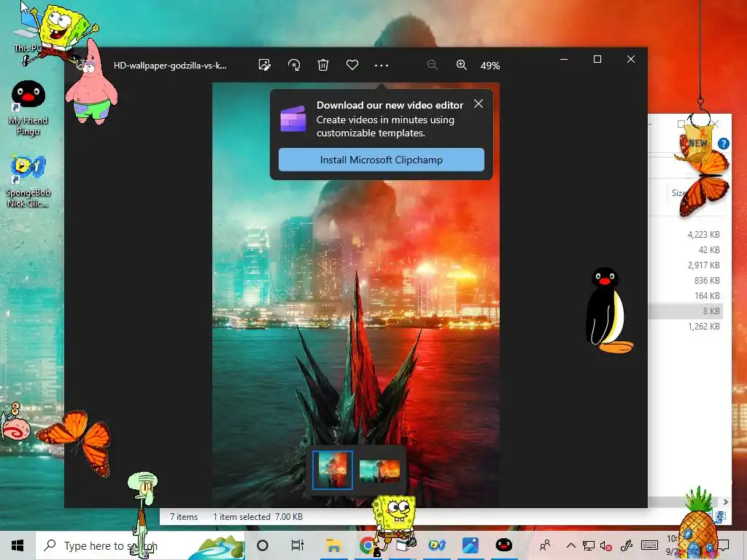Click the 1,262 KB size entry in Explorer
This screenshot has height=560, width=747.
pos(703,326)
